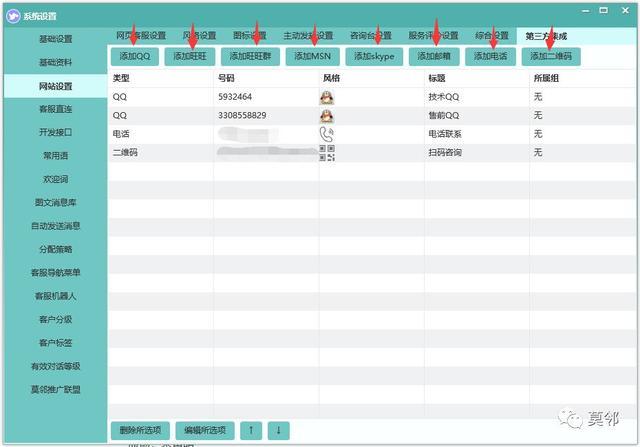Switch to the 图标设置 tab
The height and width of the screenshot is (447, 640).
[250, 36]
